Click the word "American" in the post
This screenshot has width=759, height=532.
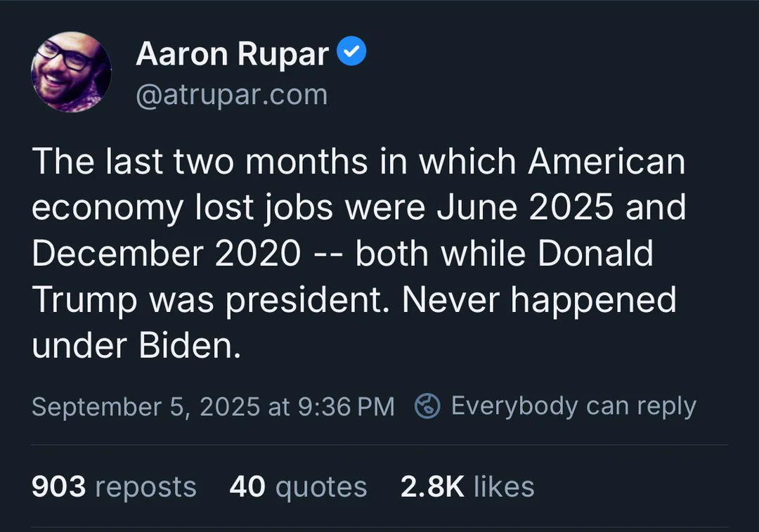[606, 162]
